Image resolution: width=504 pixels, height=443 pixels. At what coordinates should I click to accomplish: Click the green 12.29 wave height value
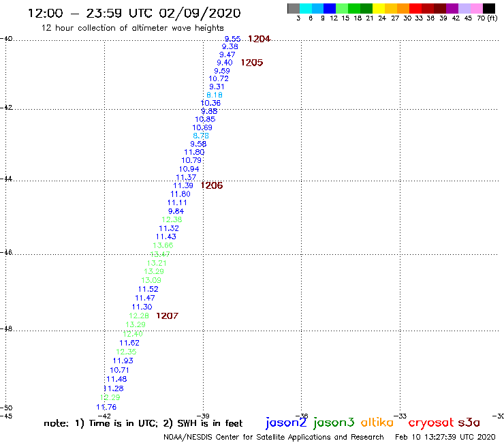[110, 397]
